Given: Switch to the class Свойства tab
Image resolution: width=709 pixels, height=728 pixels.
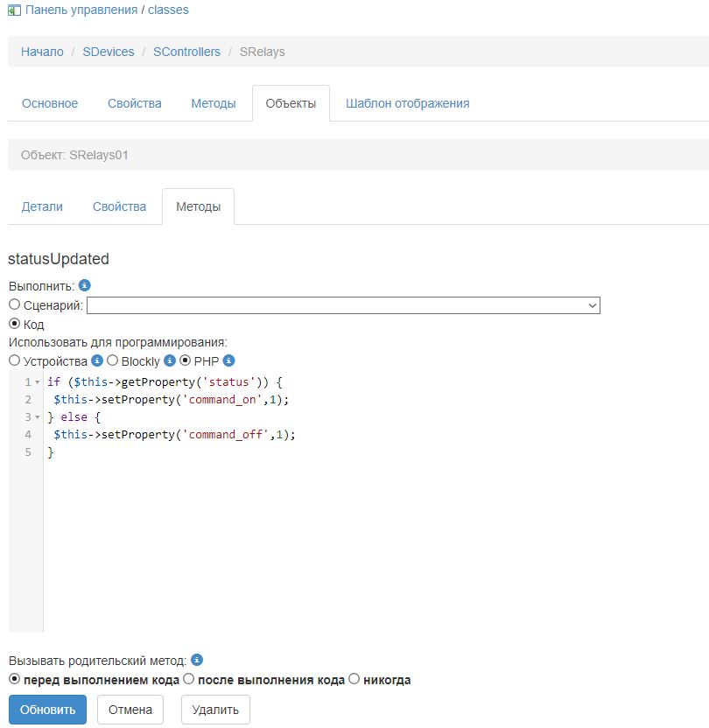Looking at the screenshot, I should (135, 103).
